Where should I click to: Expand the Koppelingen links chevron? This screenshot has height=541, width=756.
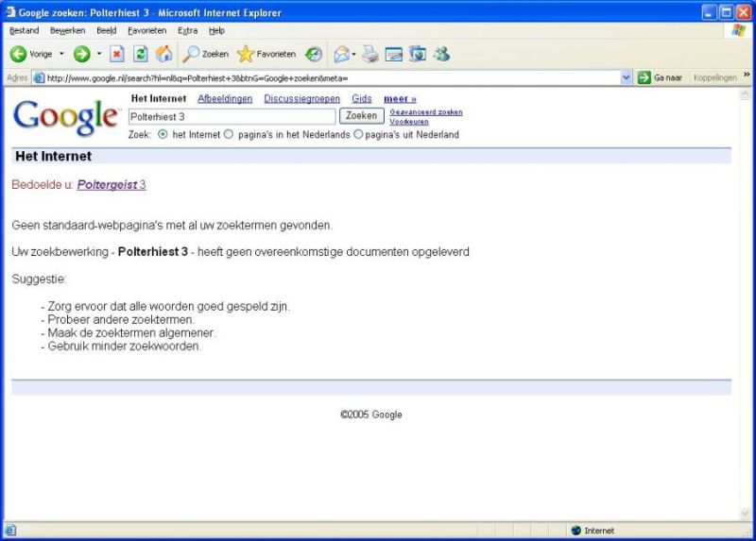[x=747, y=76]
